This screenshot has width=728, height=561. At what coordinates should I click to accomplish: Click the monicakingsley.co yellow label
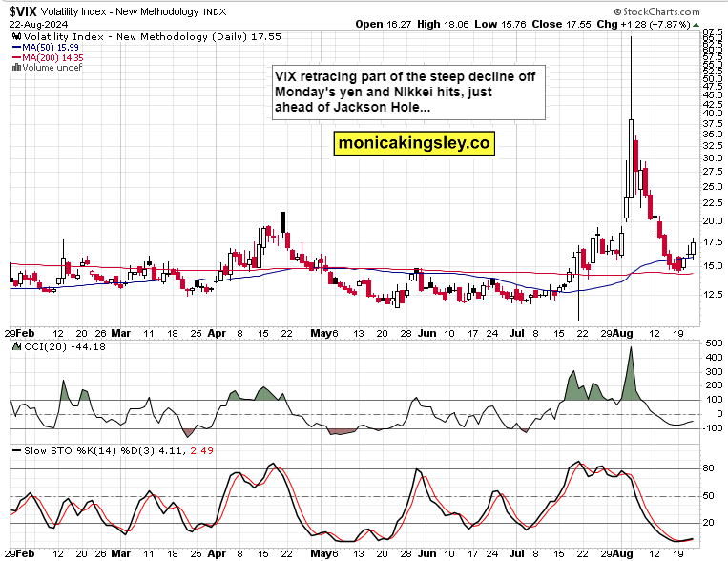pos(414,143)
